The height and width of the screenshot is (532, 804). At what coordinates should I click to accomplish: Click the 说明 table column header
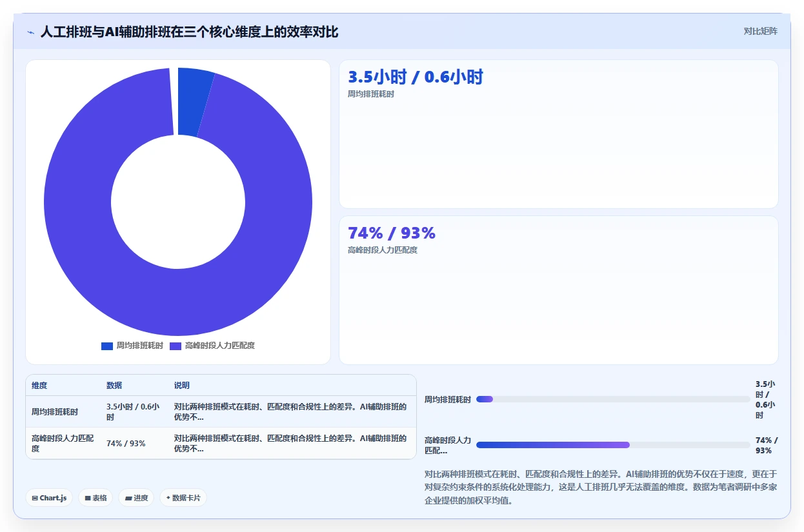[181, 386]
